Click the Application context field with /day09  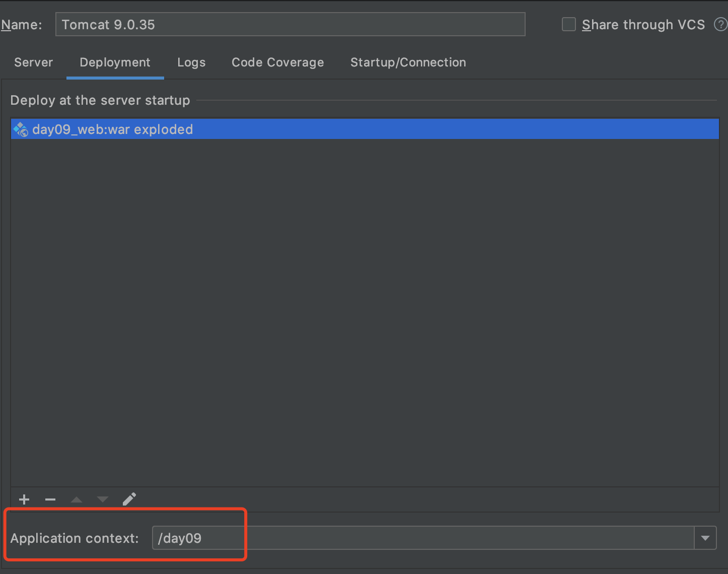click(x=423, y=538)
